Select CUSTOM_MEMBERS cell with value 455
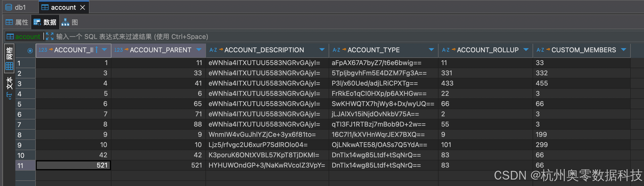Viewport: 644px width, 186px height. 582,83
